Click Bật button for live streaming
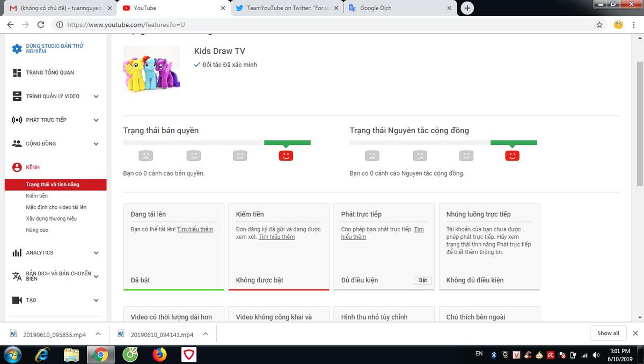Screen dimensions: 644x364 pyautogui.click(x=423, y=280)
